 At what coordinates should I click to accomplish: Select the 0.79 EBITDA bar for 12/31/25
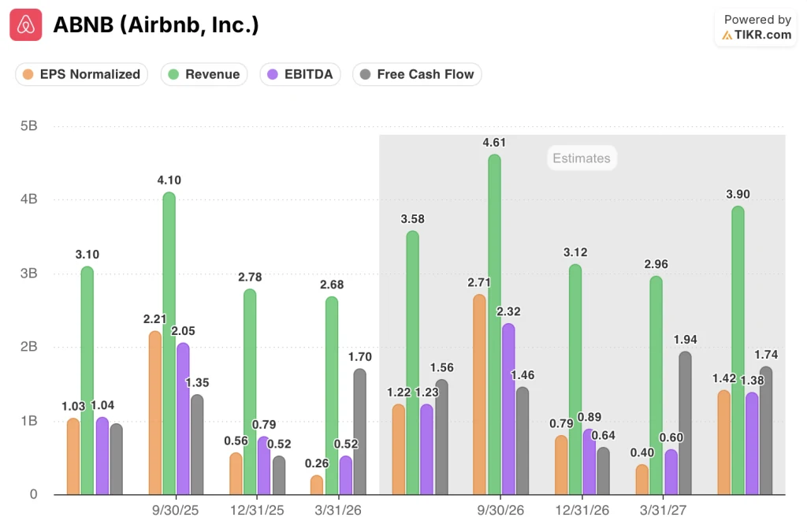(x=264, y=466)
